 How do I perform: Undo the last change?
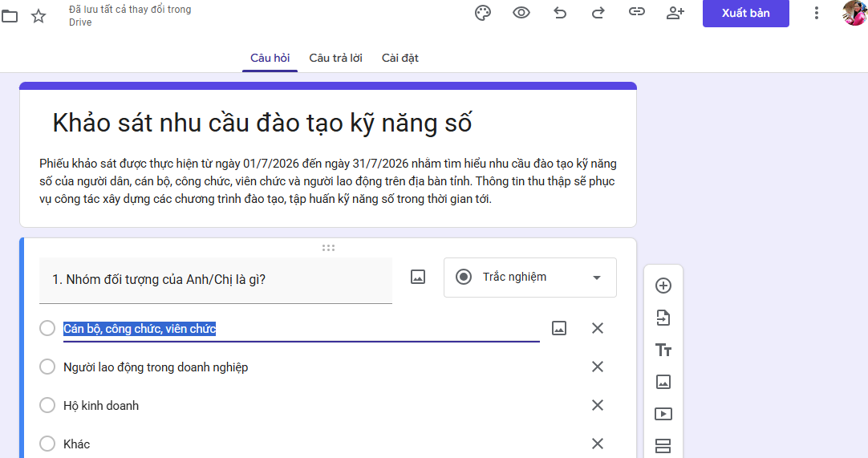[x=560, y=13]
